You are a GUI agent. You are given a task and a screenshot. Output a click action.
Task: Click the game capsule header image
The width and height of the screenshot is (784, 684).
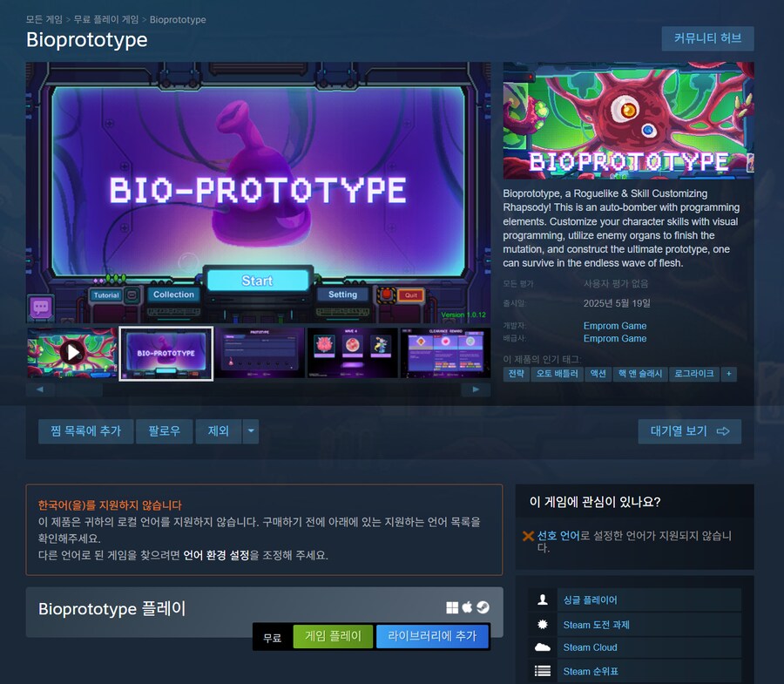(628, 120)
